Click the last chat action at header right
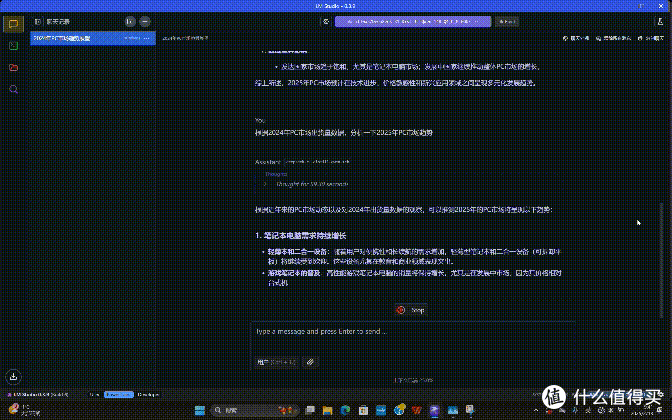 (x=651, y=38)
